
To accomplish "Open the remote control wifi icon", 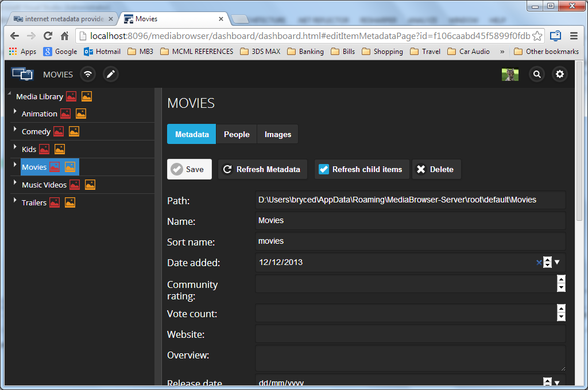I will (x=88, y=74).
